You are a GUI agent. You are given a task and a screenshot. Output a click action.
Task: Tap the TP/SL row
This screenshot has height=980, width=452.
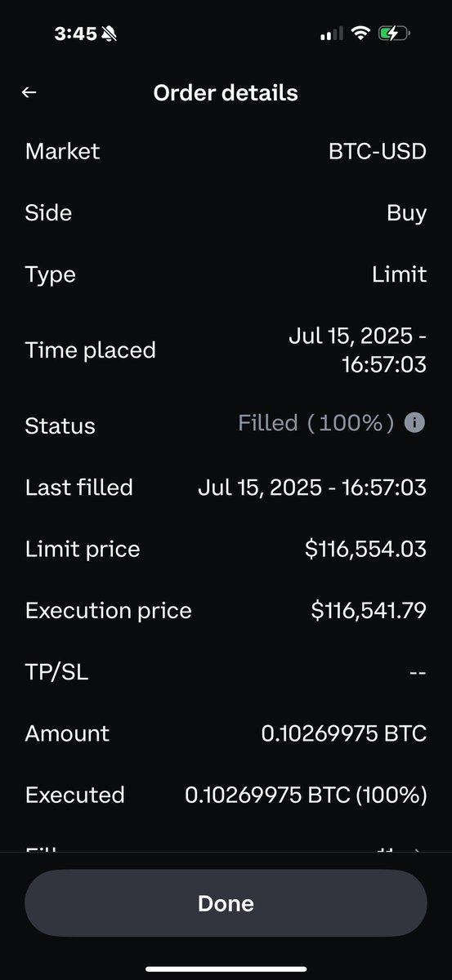226,672
